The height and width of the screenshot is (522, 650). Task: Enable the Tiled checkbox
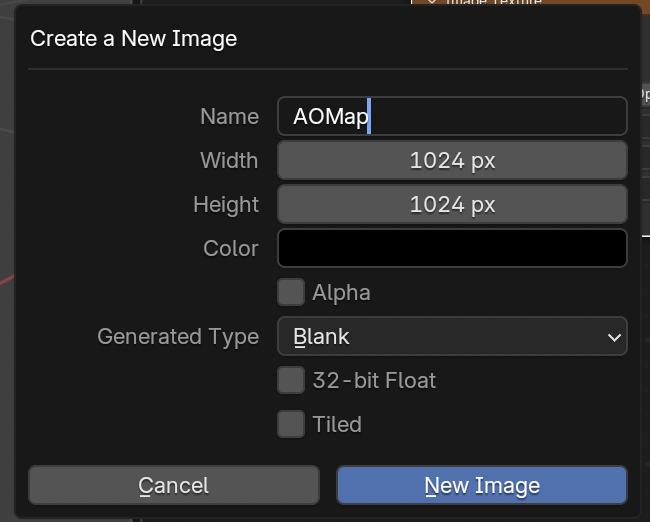[x=291, y=424]
